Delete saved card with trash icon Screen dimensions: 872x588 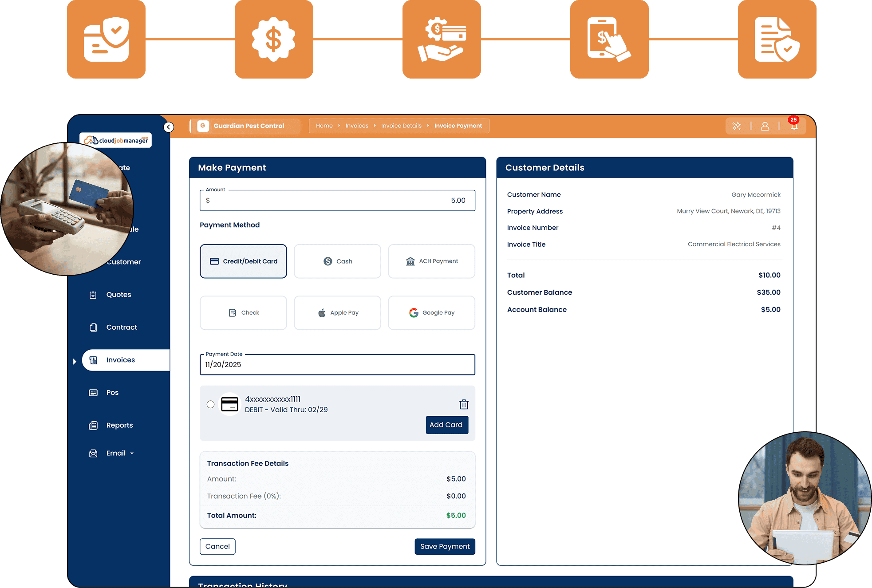463,404
